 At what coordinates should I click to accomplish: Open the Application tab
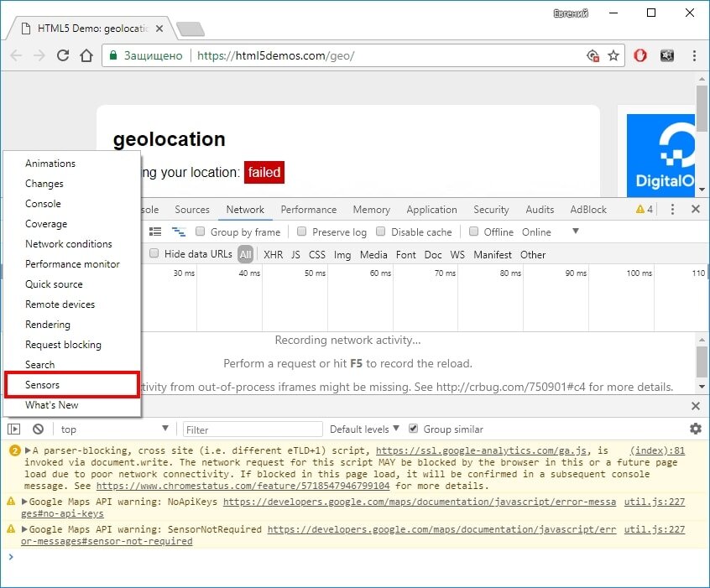click(431, 210)
